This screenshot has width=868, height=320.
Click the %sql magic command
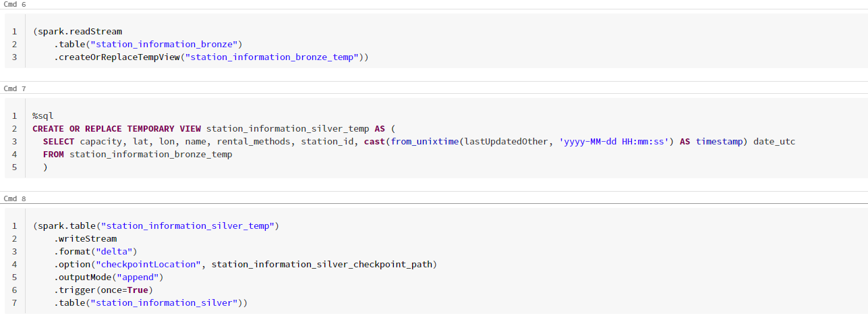(x=42, y=115)
